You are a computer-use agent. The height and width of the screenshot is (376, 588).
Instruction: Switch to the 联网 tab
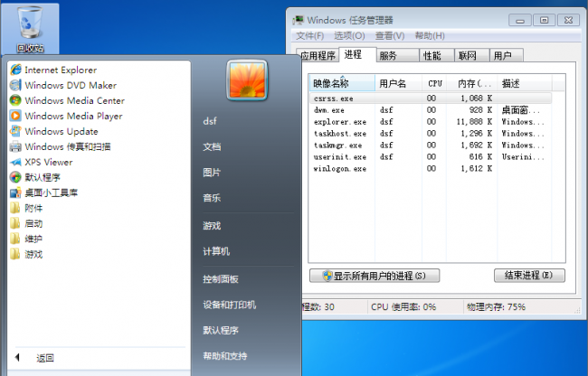pos(471,55)
